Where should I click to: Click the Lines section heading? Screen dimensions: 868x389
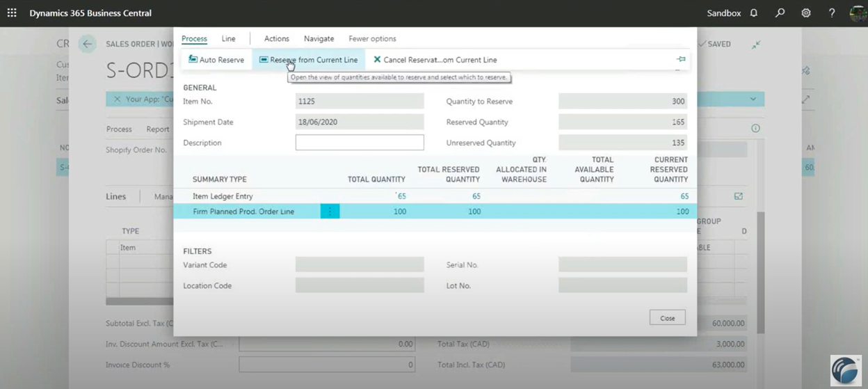coord(115,196)
